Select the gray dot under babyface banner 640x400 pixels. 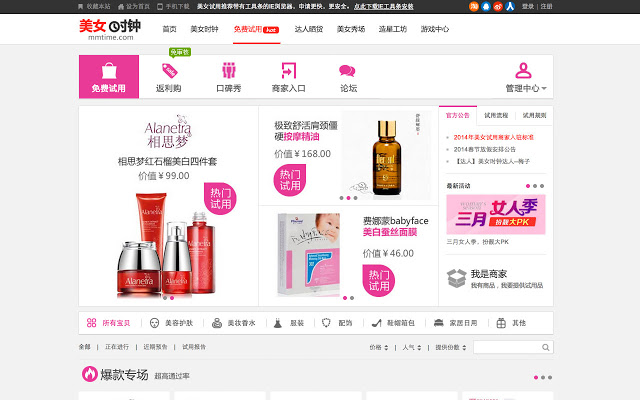352,298
